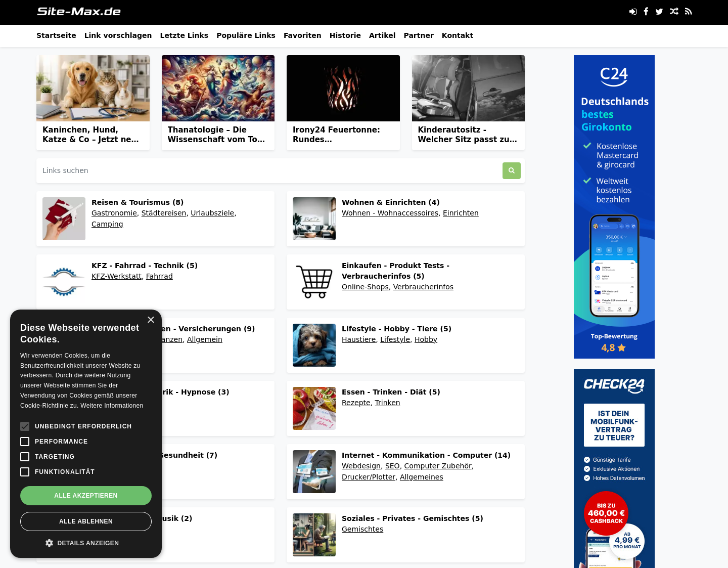Open Wohnen - Wohnaccessoires link
The image size is (728, 568).
[x=390, y=213]
